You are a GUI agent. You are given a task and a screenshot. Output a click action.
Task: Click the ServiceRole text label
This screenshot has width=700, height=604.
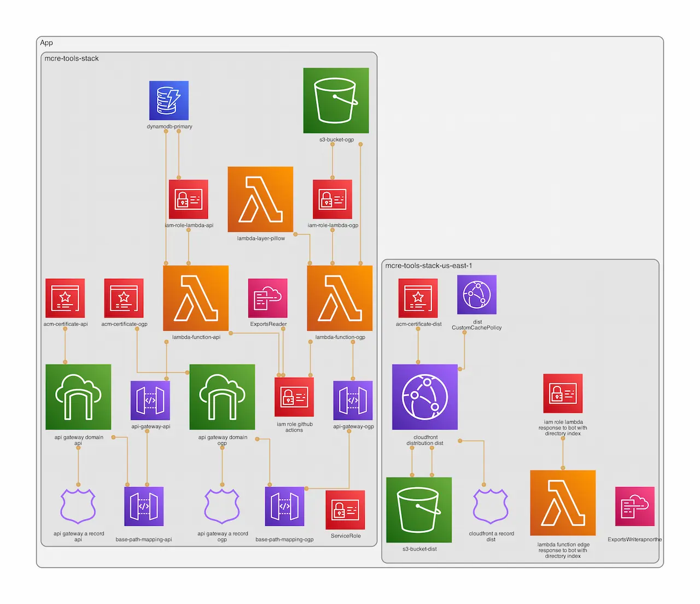pyautogui.click(x=346, y=536)
